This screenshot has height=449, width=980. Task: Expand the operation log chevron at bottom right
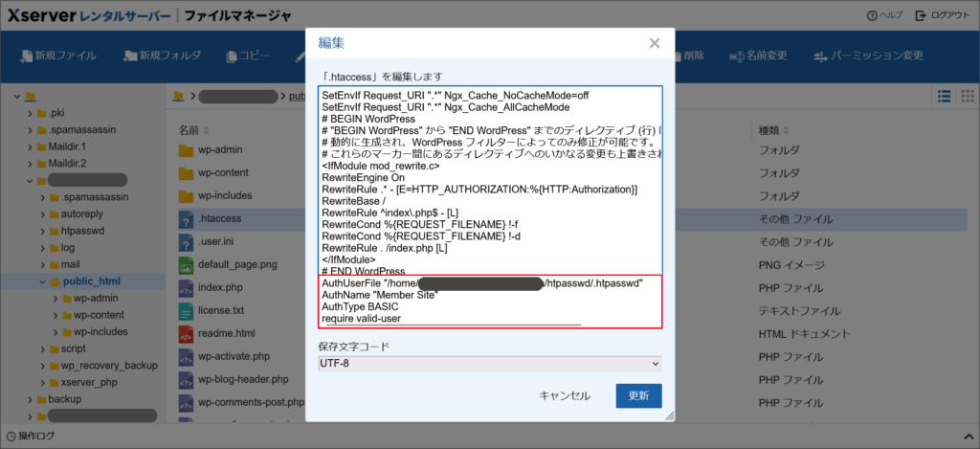click(x=967, y=436)
